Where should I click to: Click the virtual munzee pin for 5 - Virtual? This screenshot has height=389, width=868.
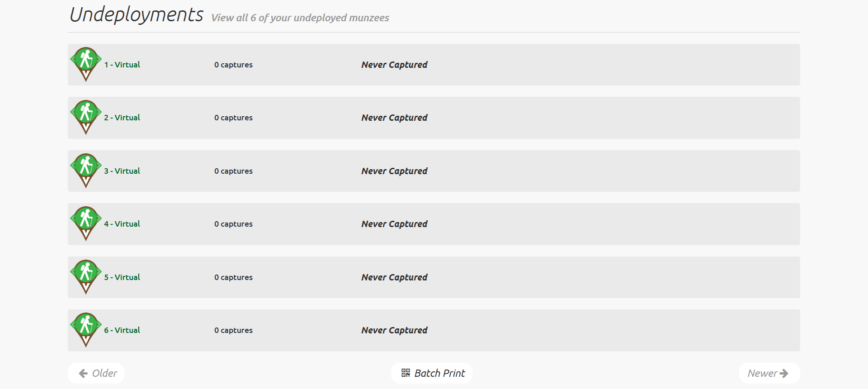tap(86, 275)
